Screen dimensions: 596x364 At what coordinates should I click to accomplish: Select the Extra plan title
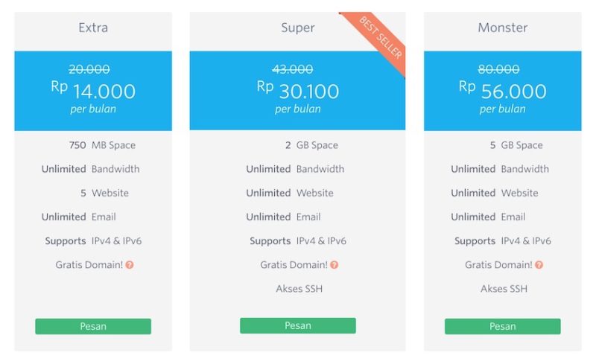[93, 28]
